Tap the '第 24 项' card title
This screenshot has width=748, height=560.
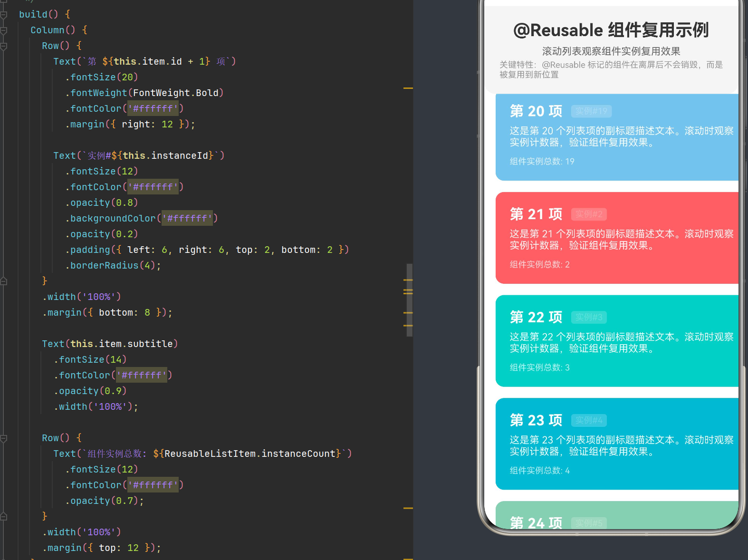click(536, 522)
